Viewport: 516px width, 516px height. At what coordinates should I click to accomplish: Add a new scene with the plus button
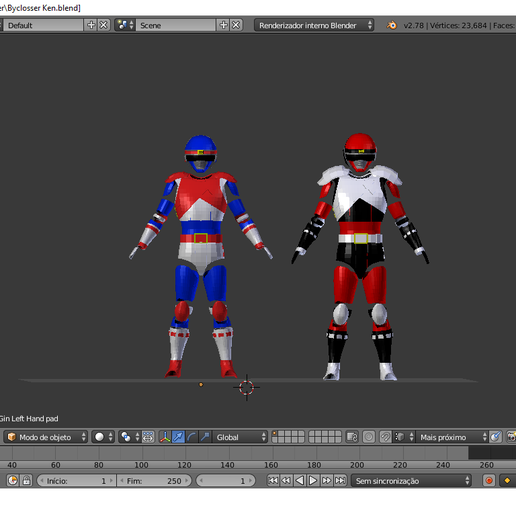(223, 25)
